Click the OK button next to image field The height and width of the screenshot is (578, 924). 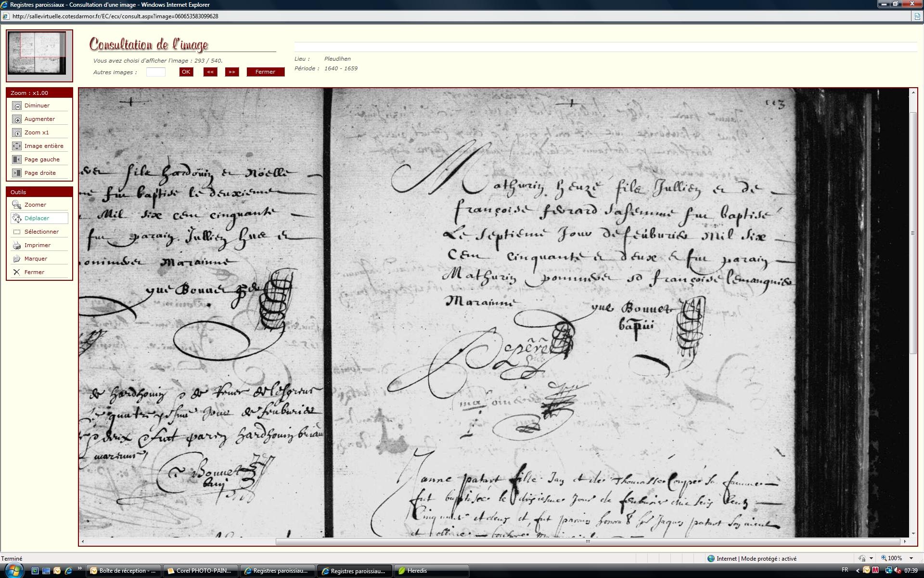186,72
